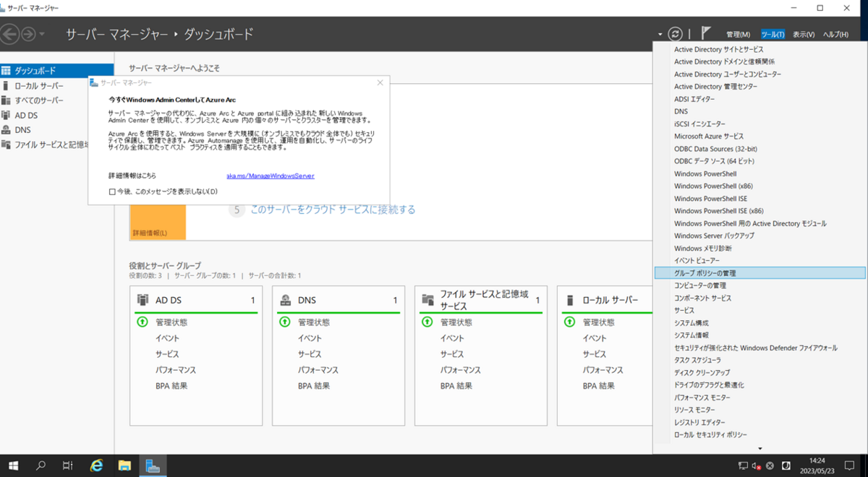Viewport: 868px width, 477px height.
Task: Open サービス in DNS tile
Action: (310, 354)
